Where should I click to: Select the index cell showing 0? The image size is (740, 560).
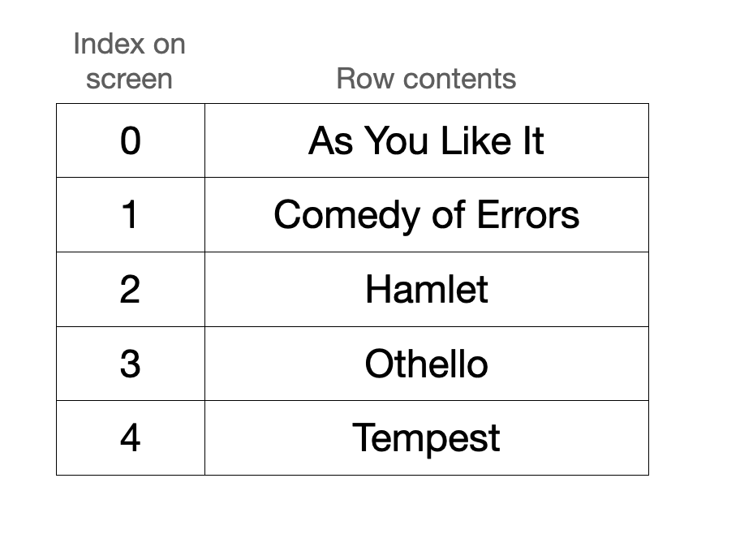coord(130,141)
